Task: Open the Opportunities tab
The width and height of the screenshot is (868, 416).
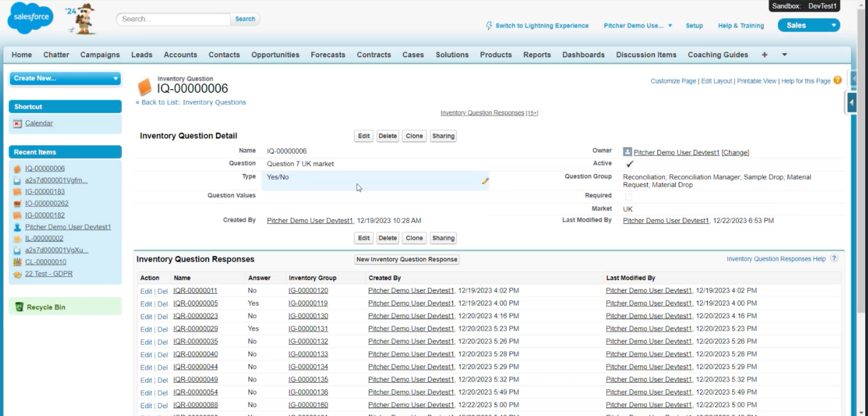Action: click(275, 55)
